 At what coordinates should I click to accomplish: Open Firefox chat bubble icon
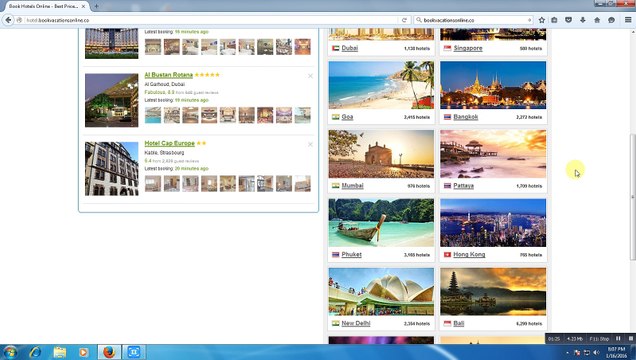coord(611,20)
